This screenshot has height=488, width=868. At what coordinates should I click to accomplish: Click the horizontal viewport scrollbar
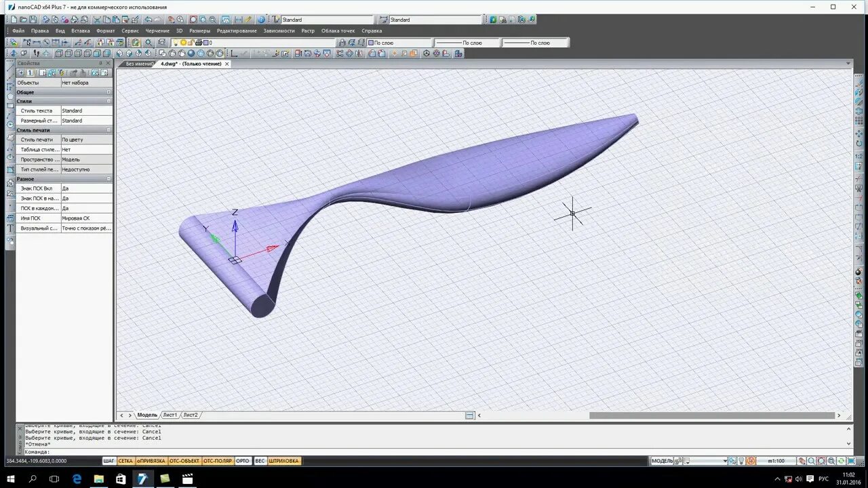click(712, 415)
